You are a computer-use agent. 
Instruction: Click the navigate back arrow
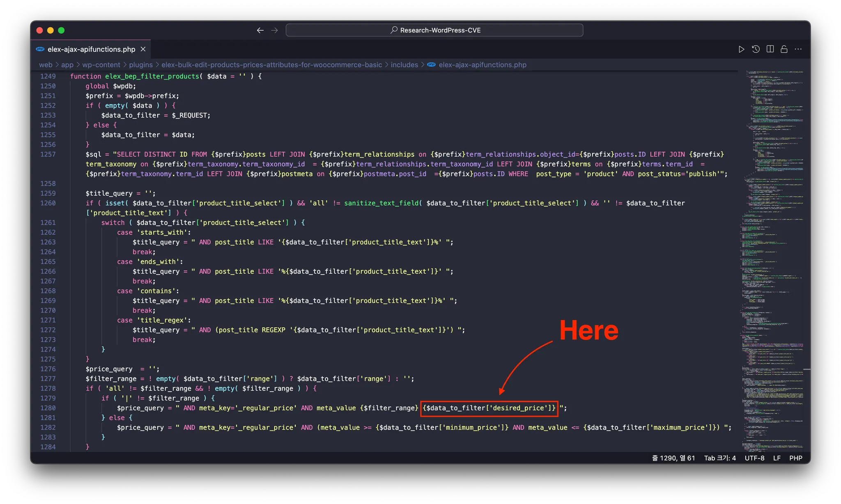click(x=260, y=30)
